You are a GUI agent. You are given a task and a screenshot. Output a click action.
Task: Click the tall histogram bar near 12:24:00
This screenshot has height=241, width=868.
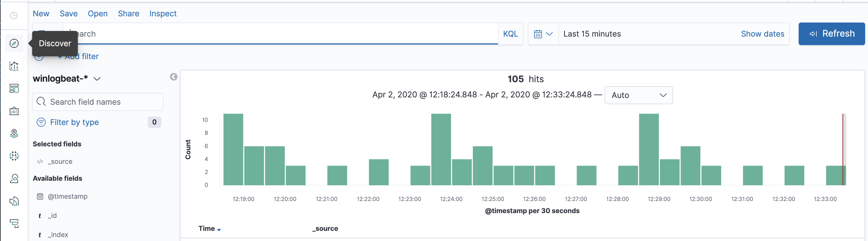(441, 149)
